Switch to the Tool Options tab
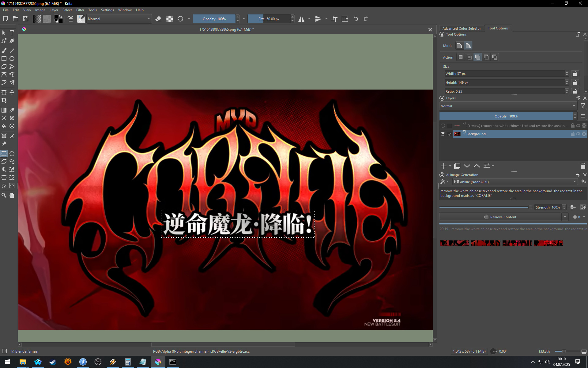The height and width of the screenshot is (368, 588). [x=498, y=28]
